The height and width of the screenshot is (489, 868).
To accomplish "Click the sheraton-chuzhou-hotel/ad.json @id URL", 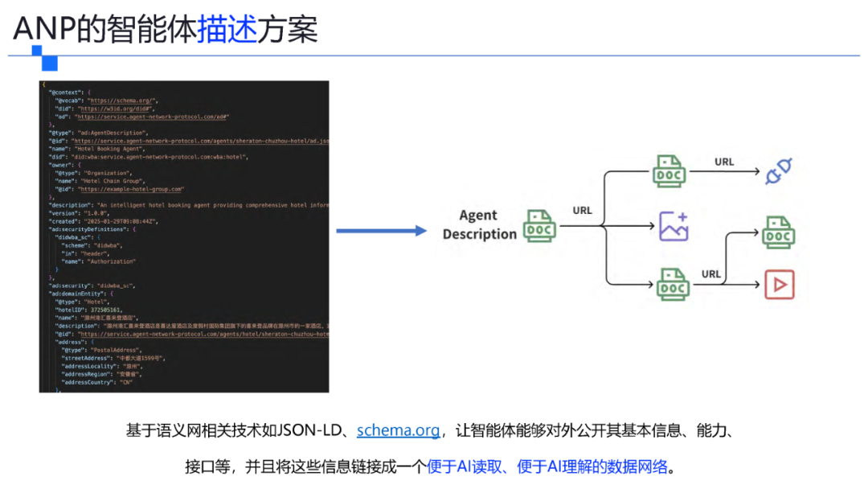I will (201, 142).
